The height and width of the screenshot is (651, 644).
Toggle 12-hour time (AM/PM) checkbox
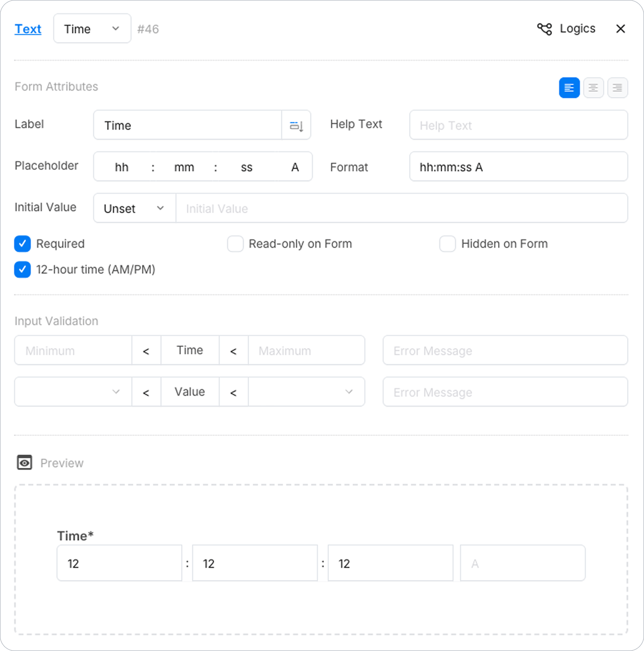(x=22, y=270)
